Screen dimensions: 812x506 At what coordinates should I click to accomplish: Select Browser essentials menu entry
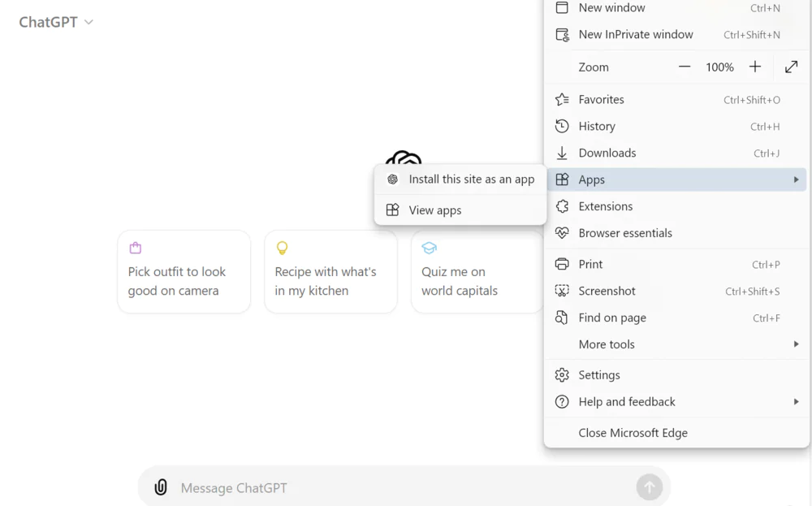pos(677,233)
